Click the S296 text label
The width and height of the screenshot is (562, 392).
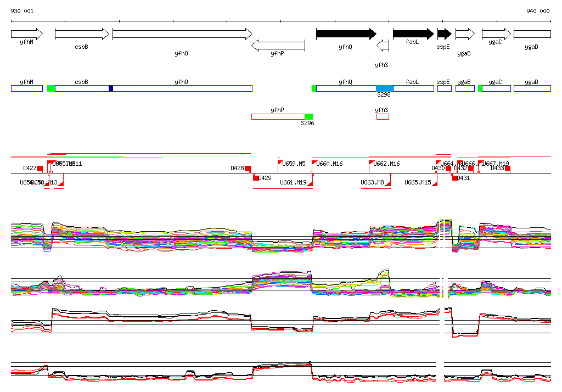(307, 123)
